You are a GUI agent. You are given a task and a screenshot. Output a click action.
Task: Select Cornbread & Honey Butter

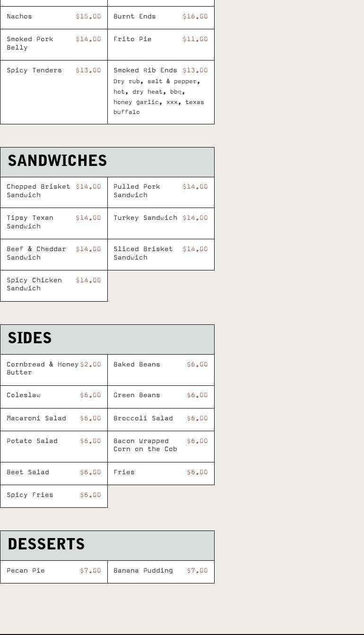click(43, 368)
